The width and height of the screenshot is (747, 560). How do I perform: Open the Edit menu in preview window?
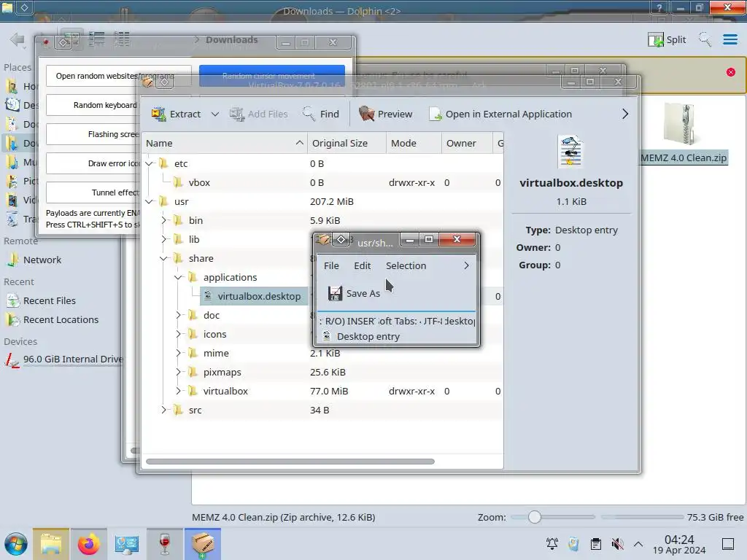(x=362, y=265)
